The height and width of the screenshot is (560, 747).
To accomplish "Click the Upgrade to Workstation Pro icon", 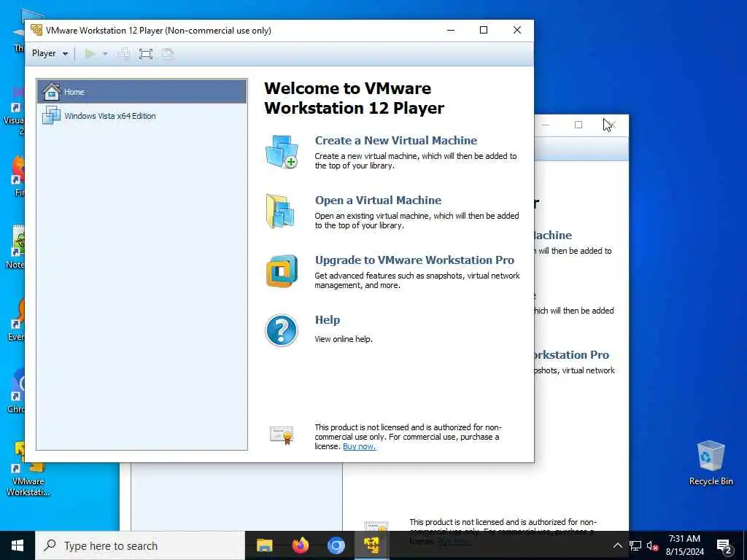I will (x=282, y=271).
